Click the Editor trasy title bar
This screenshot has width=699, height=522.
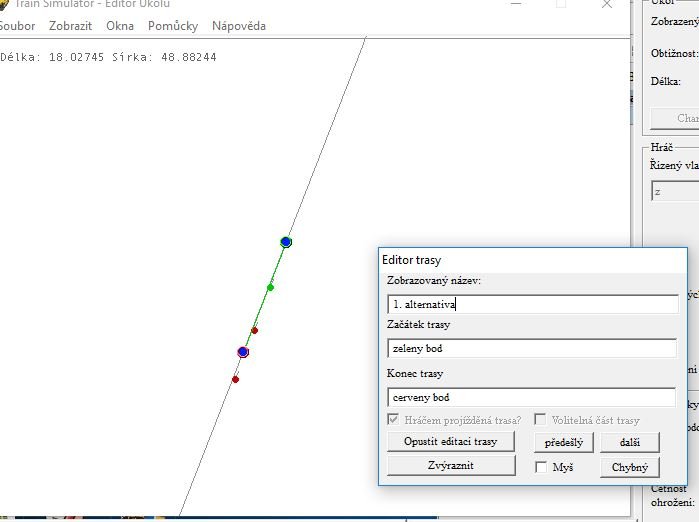tap(533, 260)
